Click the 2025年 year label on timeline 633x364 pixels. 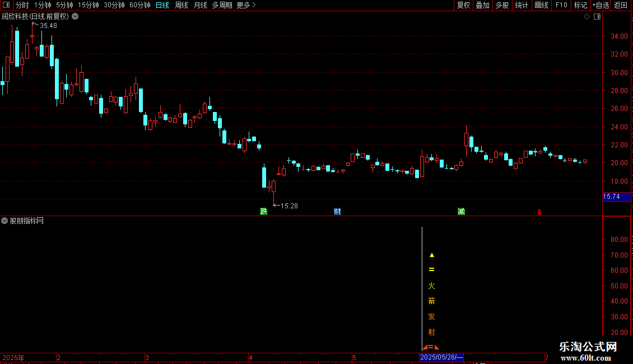coord(13,357)
